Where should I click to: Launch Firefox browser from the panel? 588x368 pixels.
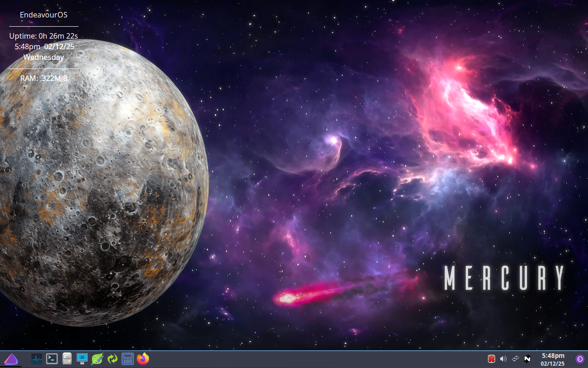pos(143,359)
